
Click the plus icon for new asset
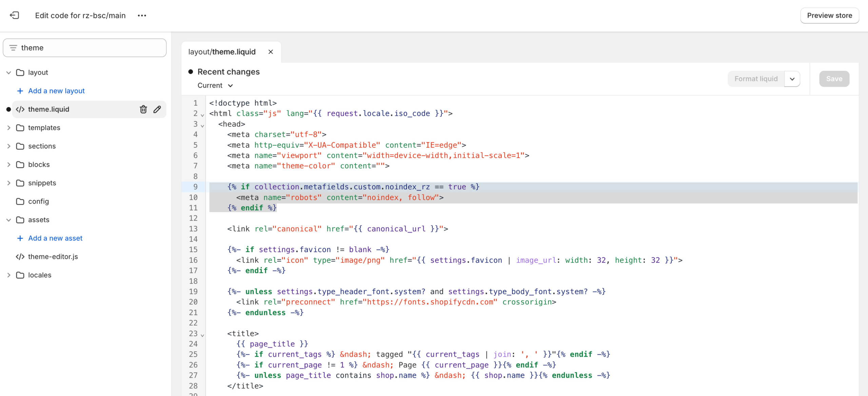(20, 238)
